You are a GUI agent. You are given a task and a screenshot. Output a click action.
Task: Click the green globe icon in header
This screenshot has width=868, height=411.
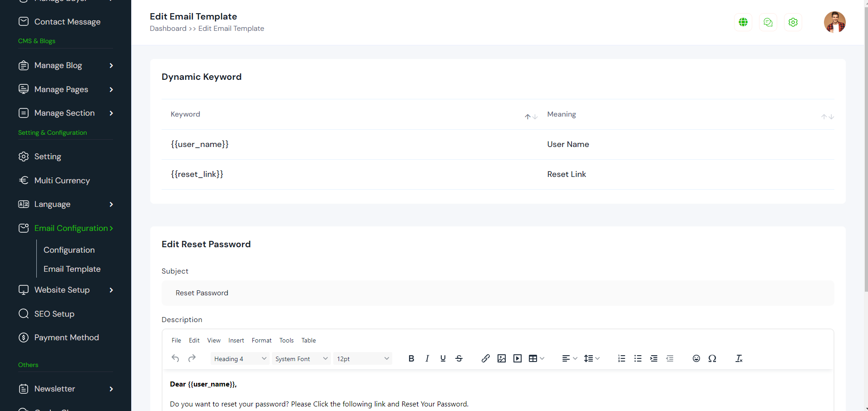coord(743,22)
